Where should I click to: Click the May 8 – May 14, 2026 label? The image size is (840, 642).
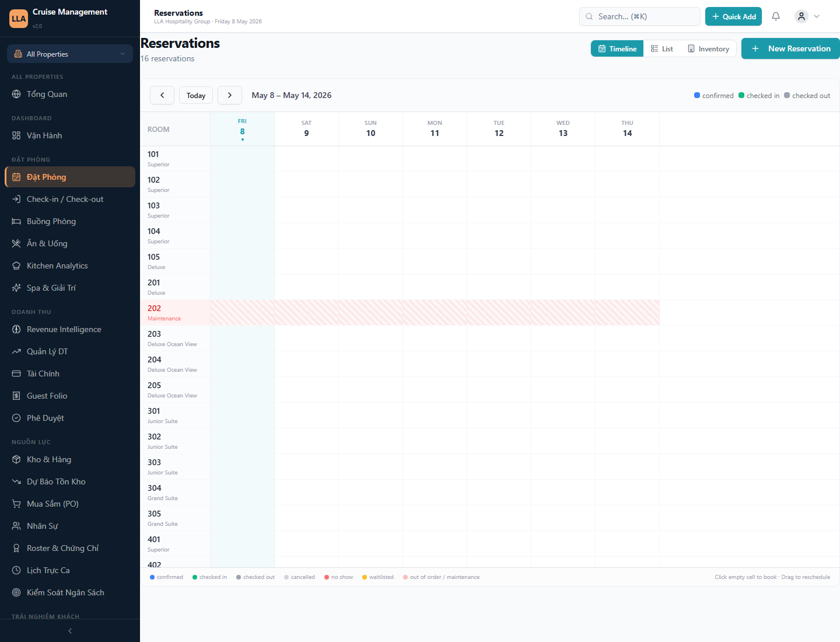(292, 95)
